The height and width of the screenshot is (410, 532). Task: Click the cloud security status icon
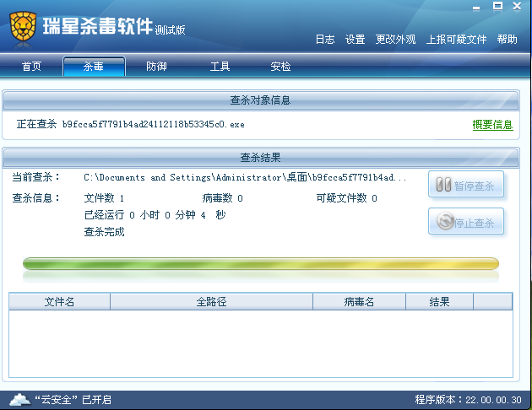point(20,400)
